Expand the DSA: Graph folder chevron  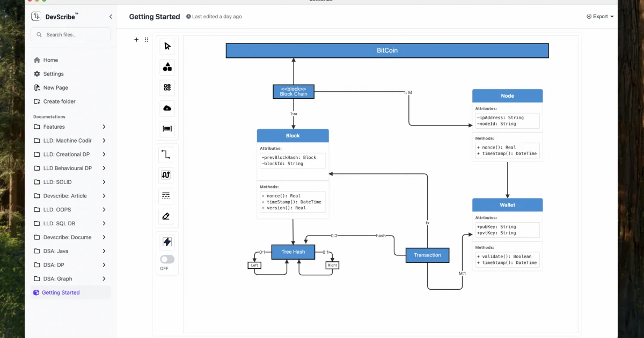[x=104, y=278]
